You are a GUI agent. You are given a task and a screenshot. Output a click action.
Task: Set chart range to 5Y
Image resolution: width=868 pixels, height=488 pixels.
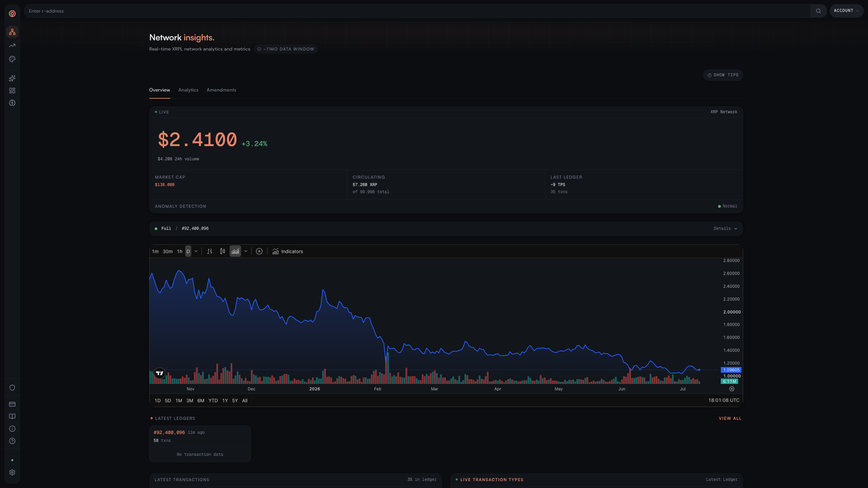pyautogui.click(x=235, y=401)
